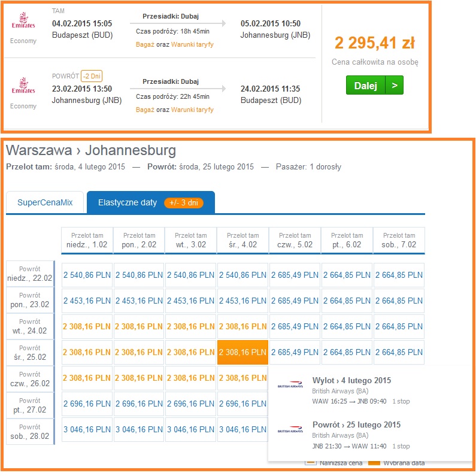Select return row czw., 26.02
This screenshot has width=476, height=476.
(30, 379)
